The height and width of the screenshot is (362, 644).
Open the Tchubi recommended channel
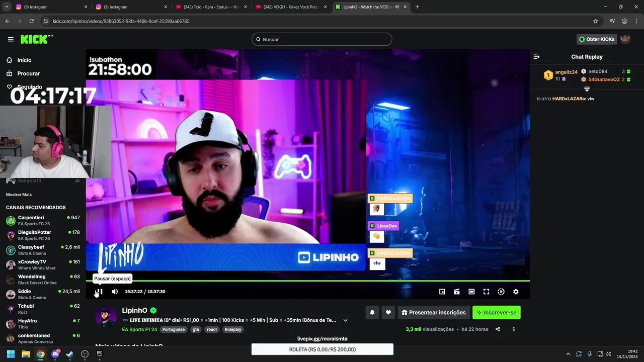point(43,309)
